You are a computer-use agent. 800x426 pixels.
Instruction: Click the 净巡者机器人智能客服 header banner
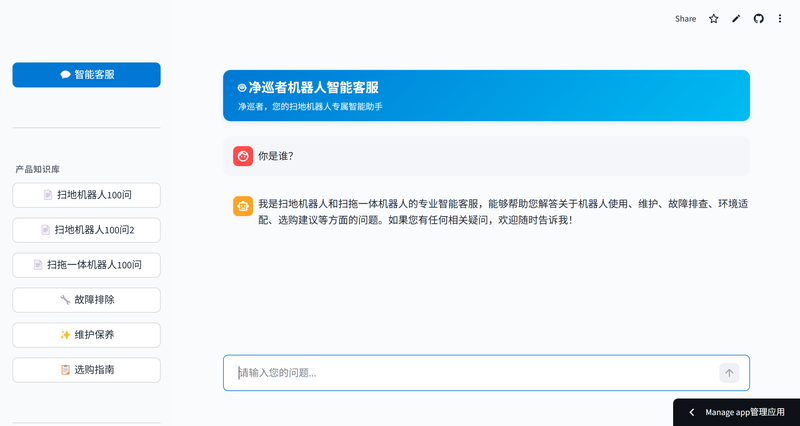pos(486,95)
